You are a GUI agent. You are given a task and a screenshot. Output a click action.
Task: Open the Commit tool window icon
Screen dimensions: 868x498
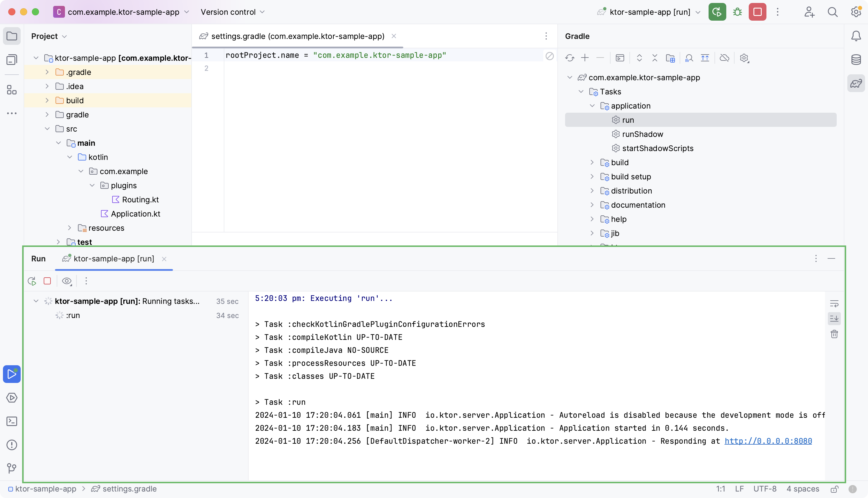(x=12, y=60)
